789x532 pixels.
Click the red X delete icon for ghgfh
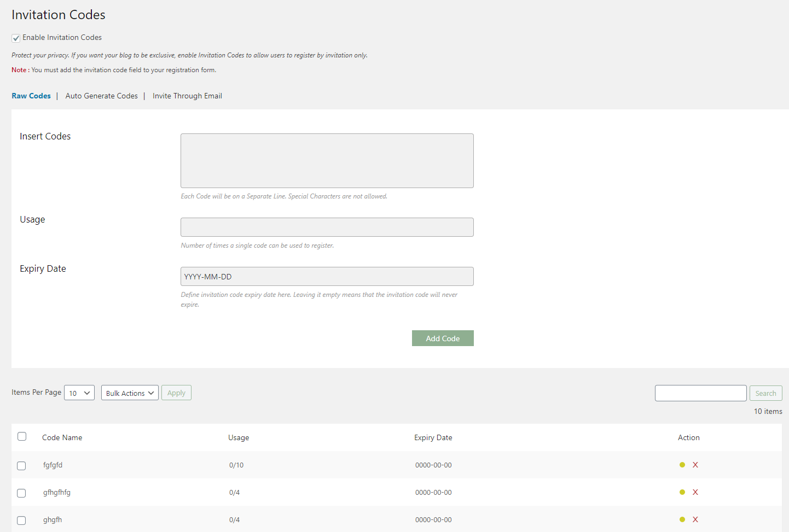(695, 519)
